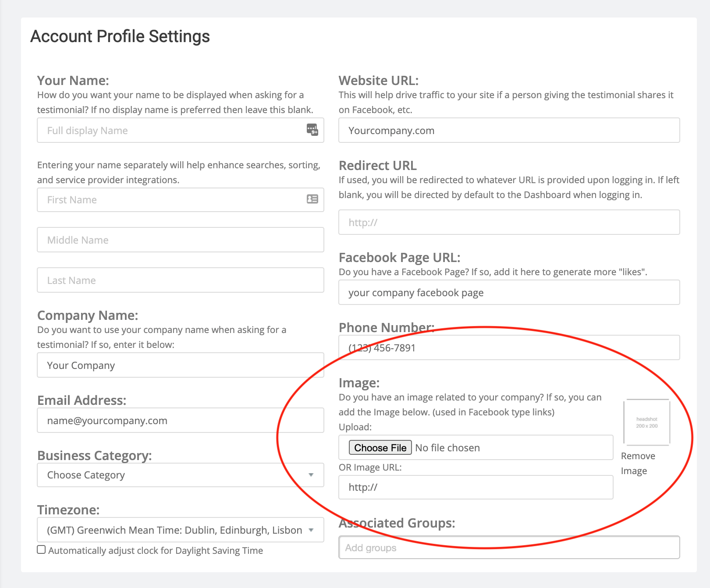The image size is (710, 588).
Task: Click the headshot placeholder image thumbnail
Action: (646, 422)
